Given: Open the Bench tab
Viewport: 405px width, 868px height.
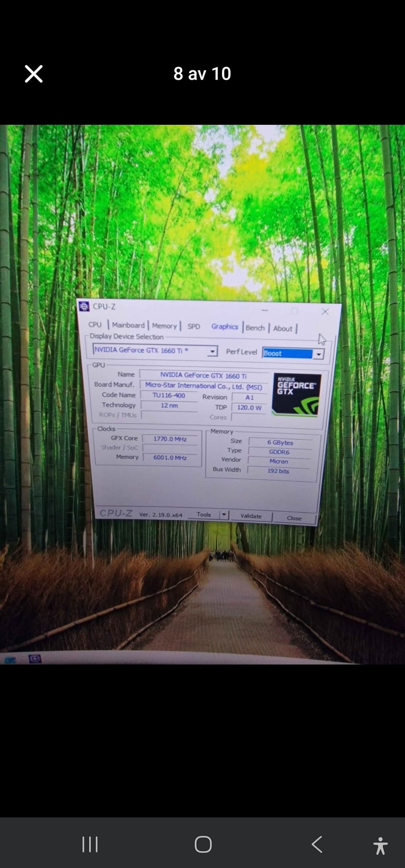Looking at the screenshot, I should tap(255, 328).
